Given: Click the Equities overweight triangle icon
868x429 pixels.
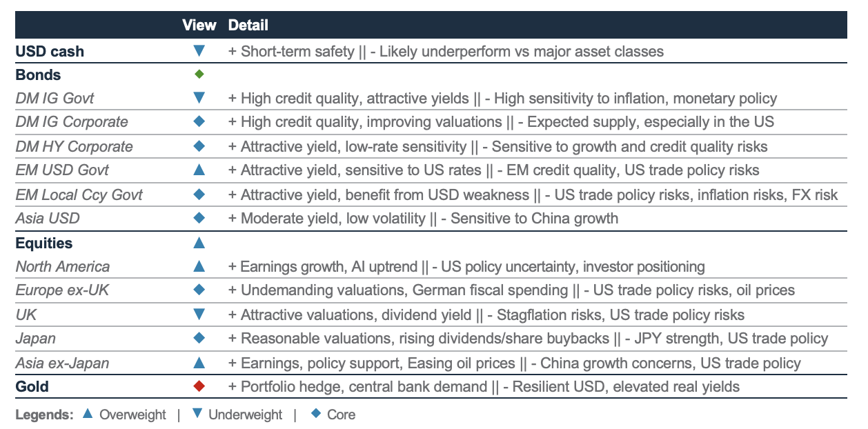Looking at the screenshot, I should click(199, 242).
